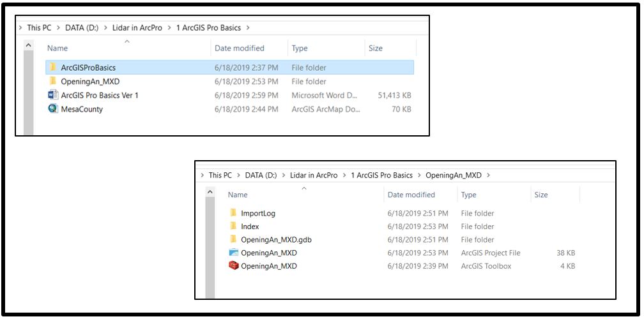
Task: Click the ArcGIS Project File type cell
Action: tap(491, 253)
